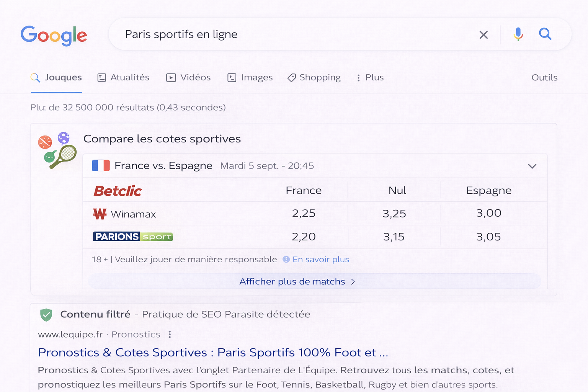The width and height of the screenshot is (588, 392).
Task: Start voice search with the microphone icon
Action: tap(518, 34)
